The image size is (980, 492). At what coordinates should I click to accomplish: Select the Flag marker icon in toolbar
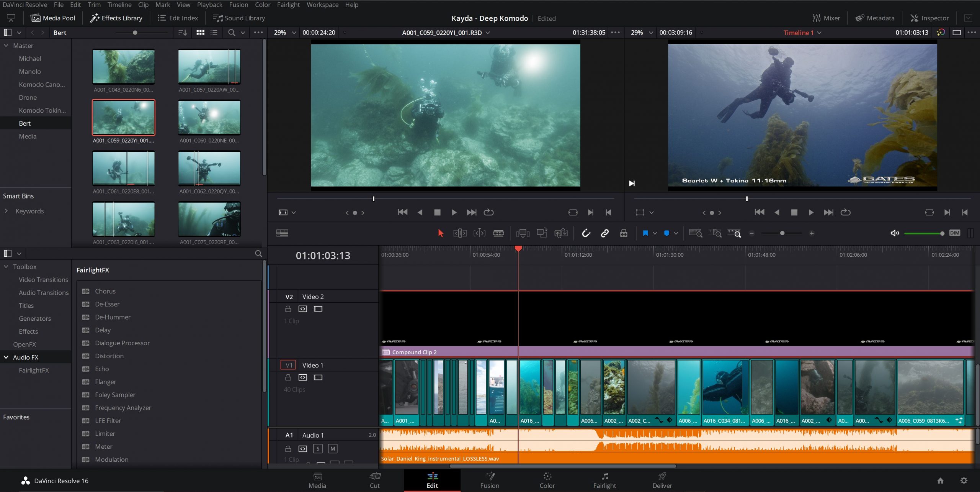645,233
